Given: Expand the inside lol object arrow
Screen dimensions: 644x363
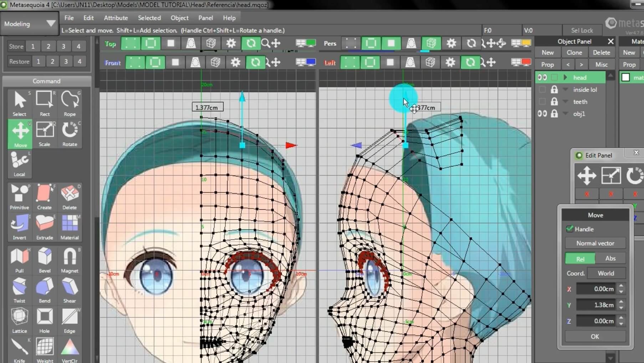Looking at the screenshot, I should pyautogui.click(x=566, y=90).
